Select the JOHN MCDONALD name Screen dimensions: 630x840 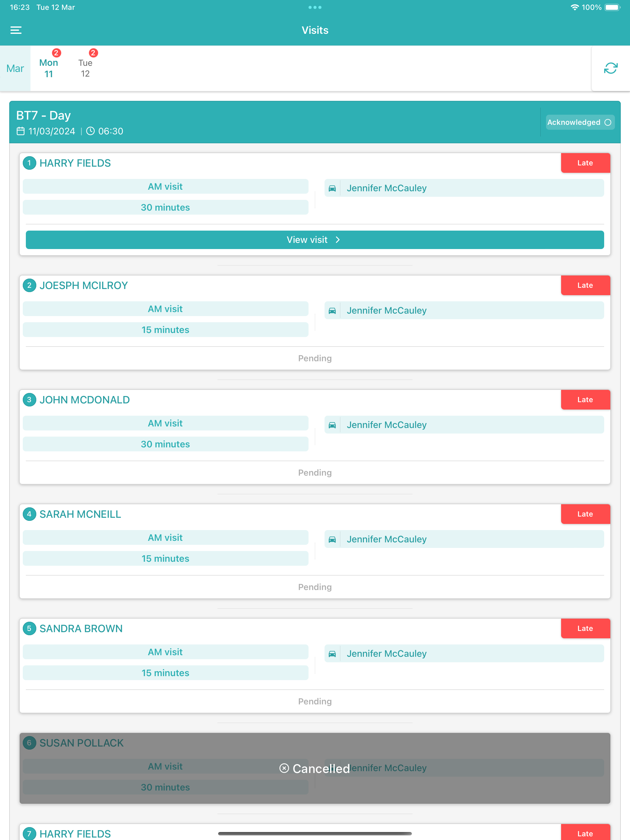click(85, 399)
